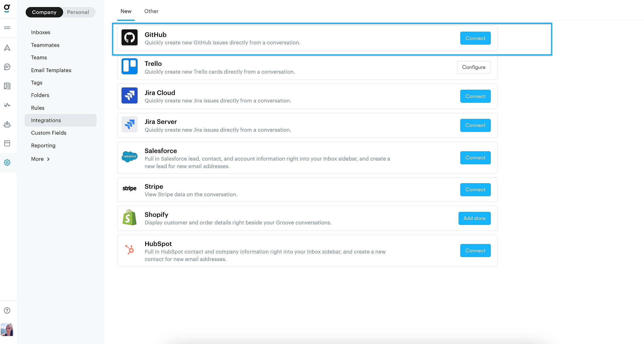Open the knowledge base book icon
Image resolution: width=644 pixels, height=344 pixels.
[x=7, y=86]
